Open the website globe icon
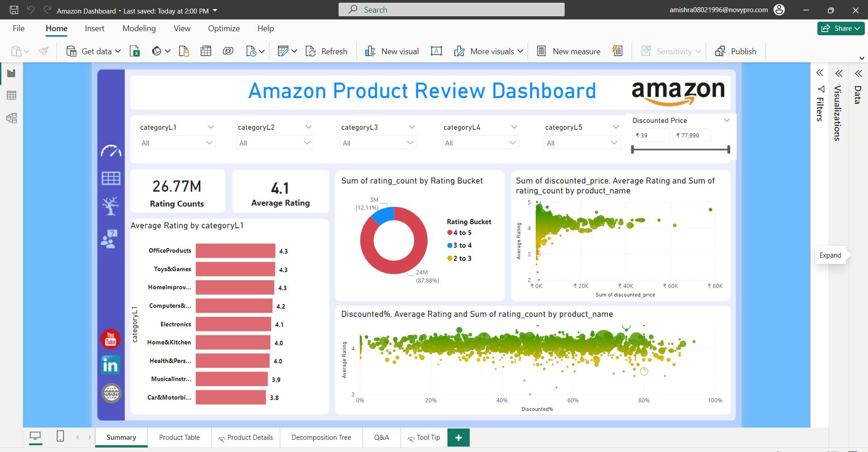The image size is (868, 452). tap(111, 393)
